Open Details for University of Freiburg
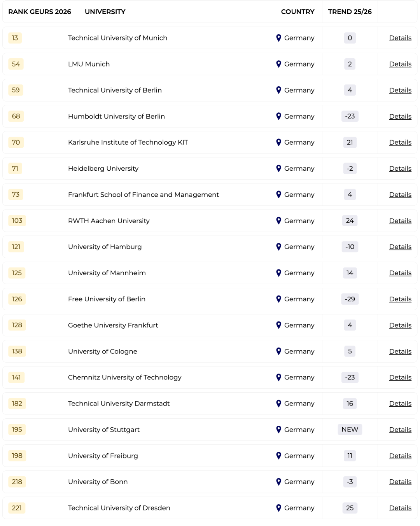This screenshot has height=526, width=420. point(400,456)
